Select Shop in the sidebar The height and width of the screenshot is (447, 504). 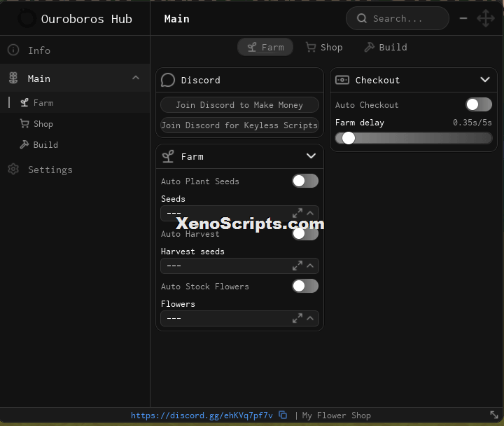(75, 123)
